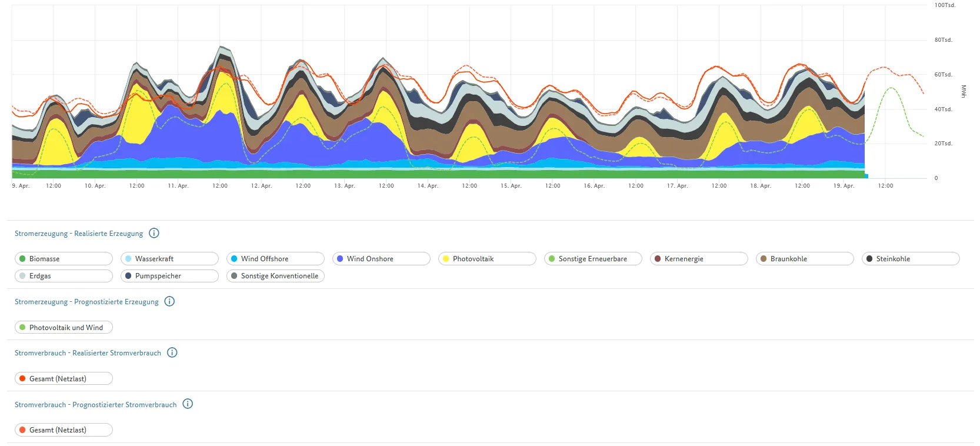Toggle Erdgas series visibility
Viewport: 980px width, 446px height.
coord(64,276)
